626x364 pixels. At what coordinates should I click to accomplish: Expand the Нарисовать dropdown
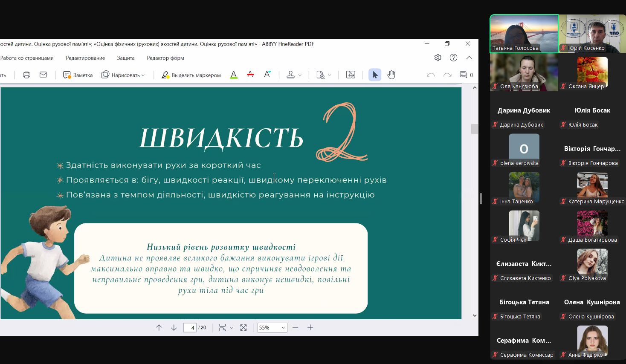tap(143, 75)
